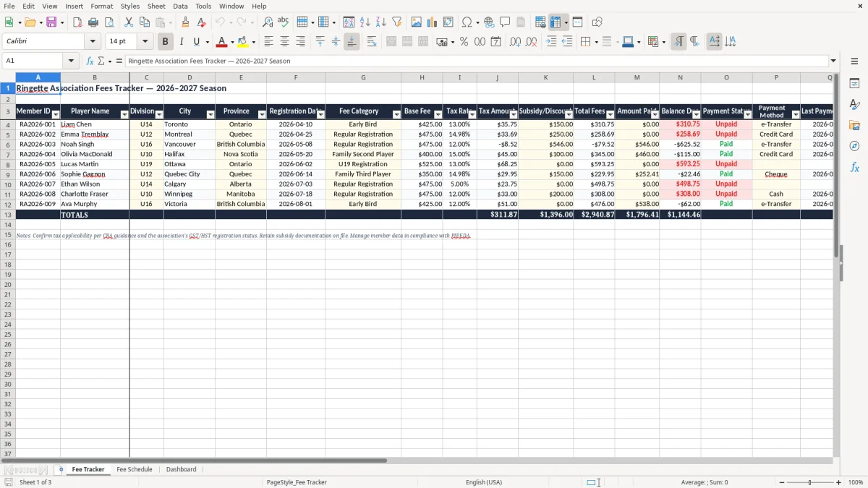
Task: Open the sidebar Functions panel
Action: click(x=854, y=167)
